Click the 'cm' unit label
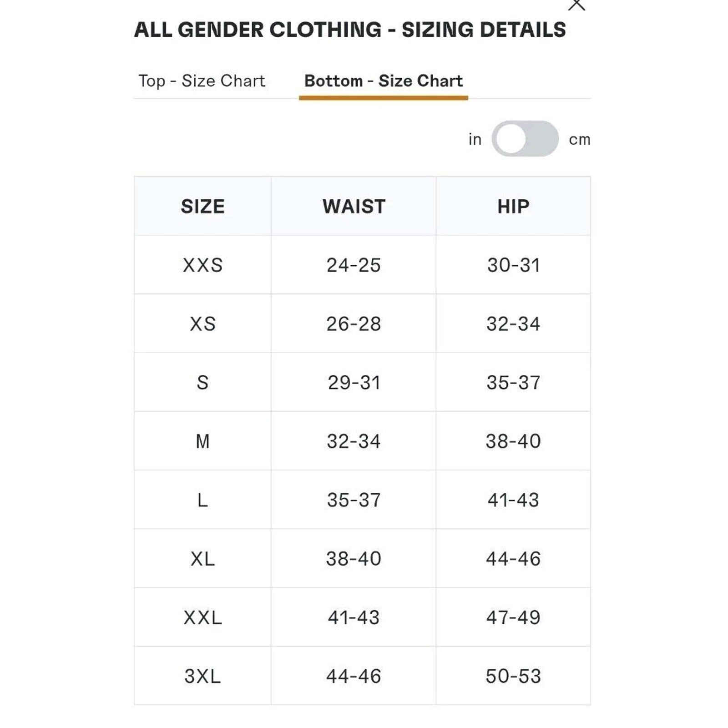The image size is (728, 728). click(579, 140)
